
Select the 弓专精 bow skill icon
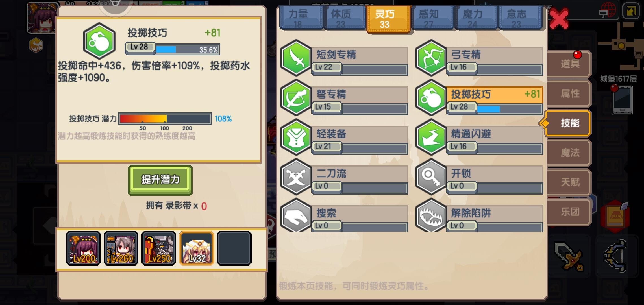pos(431,58)
